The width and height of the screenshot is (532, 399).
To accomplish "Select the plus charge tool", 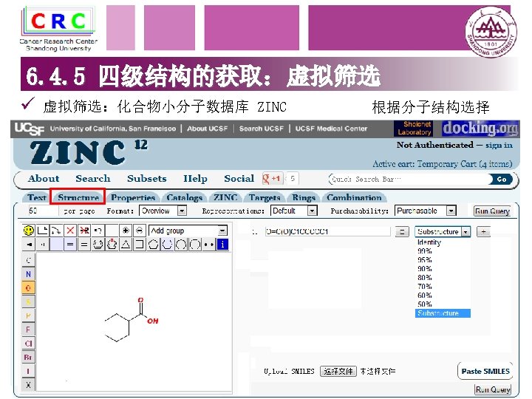I will point(126,231).
